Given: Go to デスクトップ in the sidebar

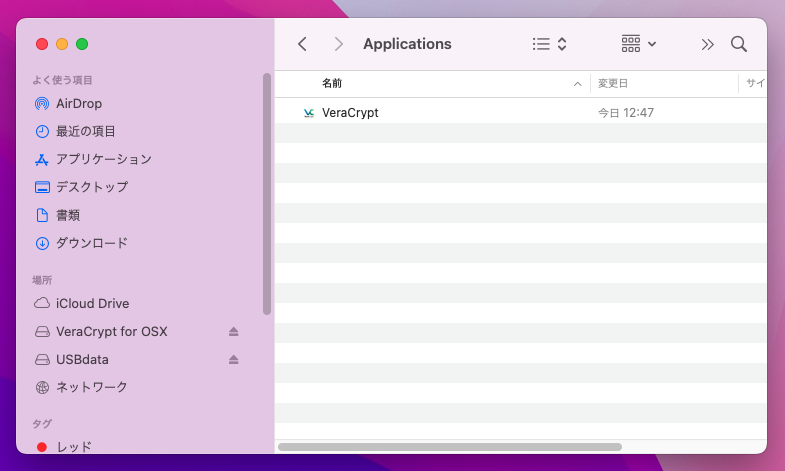Looking at the screenshot, I should (92, 187).
